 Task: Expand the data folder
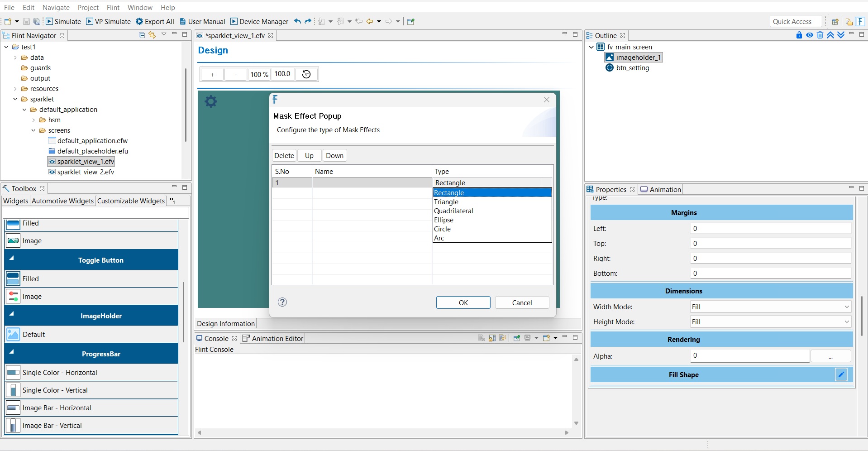tap(15, 58)
